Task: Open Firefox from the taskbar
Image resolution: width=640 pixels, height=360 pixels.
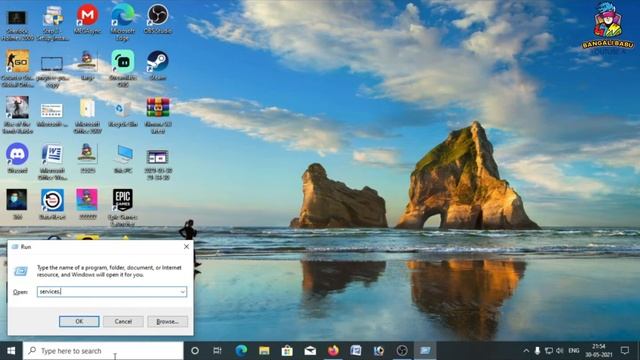Action: (333, 351)
